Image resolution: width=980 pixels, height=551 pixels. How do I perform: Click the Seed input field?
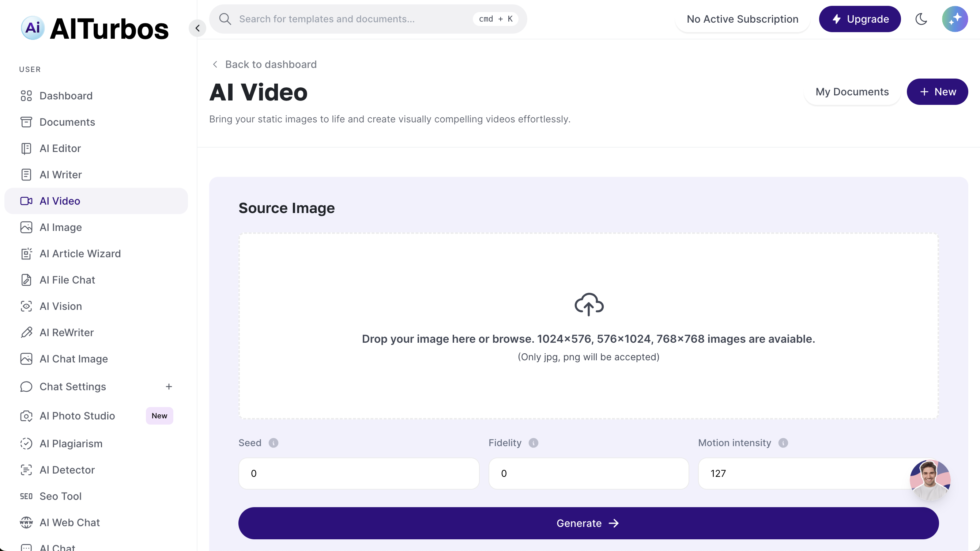358,473
